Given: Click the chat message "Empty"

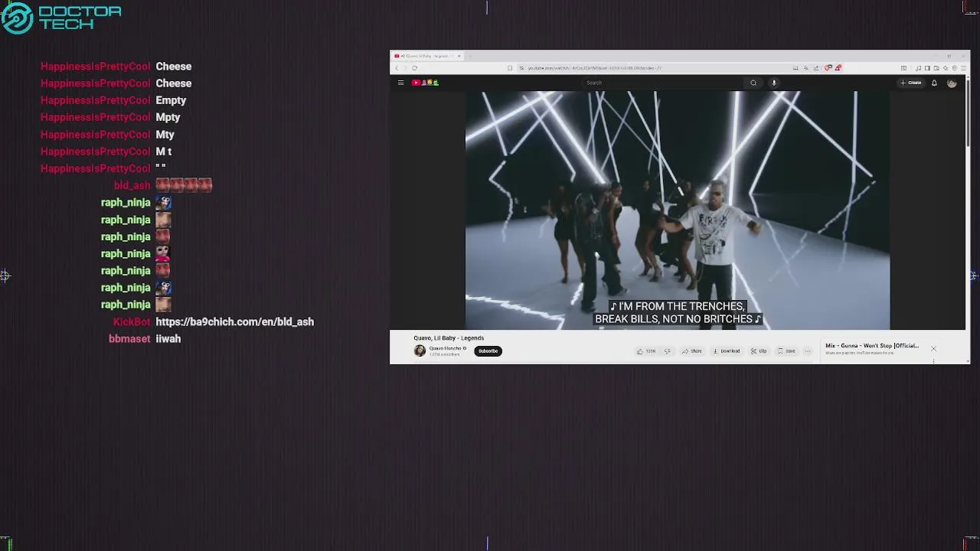Looking at the screenshot, I should coord(171,101).
